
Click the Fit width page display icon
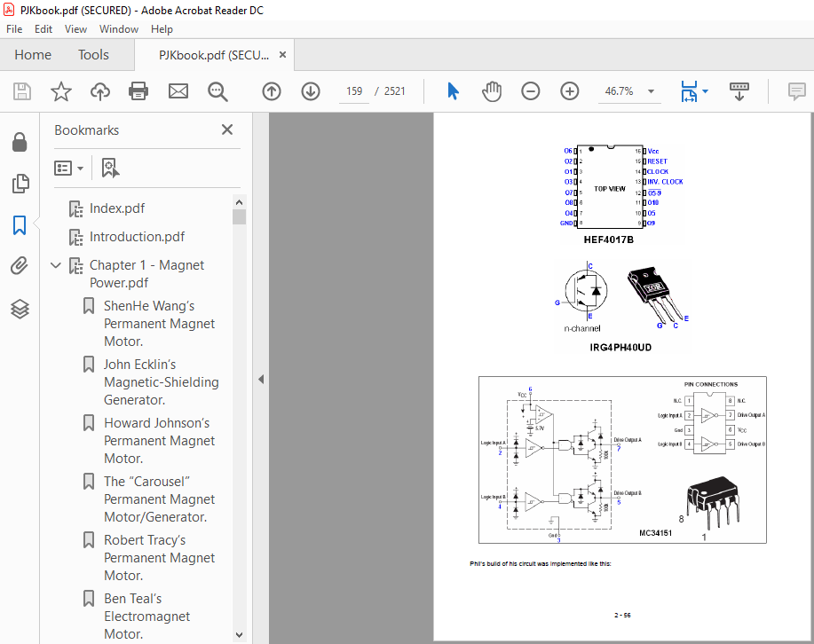689,91
